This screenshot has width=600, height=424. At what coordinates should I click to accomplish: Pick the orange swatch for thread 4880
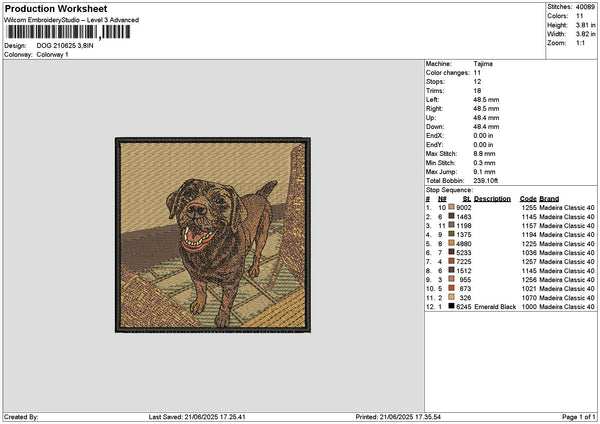click(452, 243)
